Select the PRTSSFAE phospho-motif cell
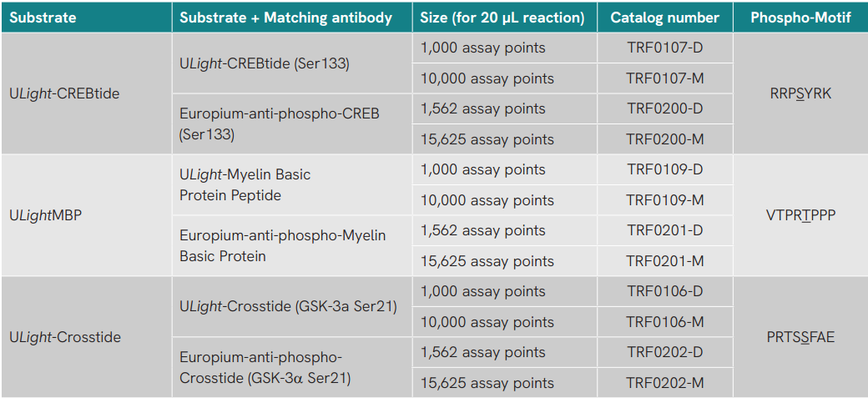 coord(800,337)
